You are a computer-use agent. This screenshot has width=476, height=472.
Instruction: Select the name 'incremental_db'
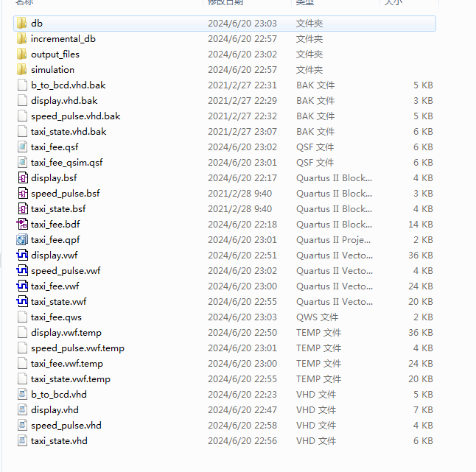coord(63,39)
